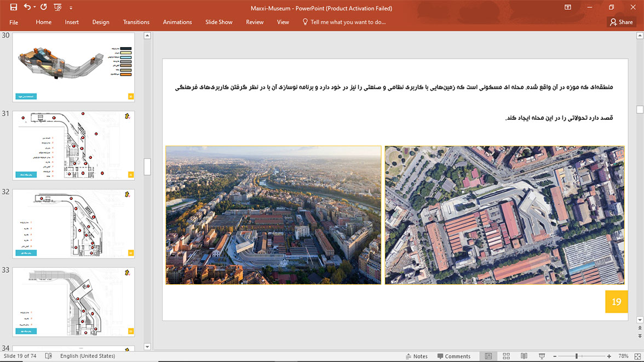Select the Design tab
Screen dimensions: 644x362
[x=101, y=22]
